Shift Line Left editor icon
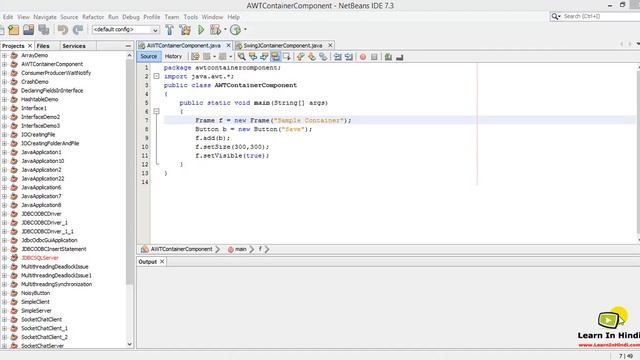The image size is (640, 360). point(338,57)
